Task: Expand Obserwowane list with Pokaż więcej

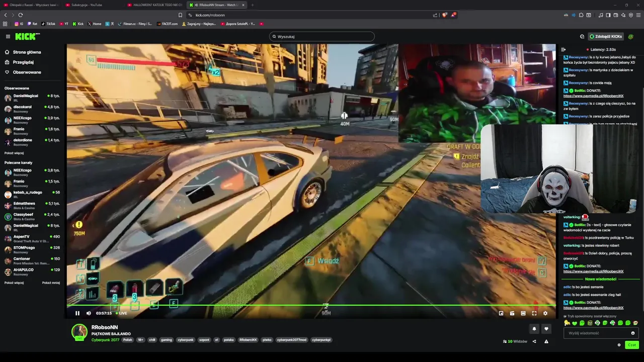Action: click(x=14, y=153)
